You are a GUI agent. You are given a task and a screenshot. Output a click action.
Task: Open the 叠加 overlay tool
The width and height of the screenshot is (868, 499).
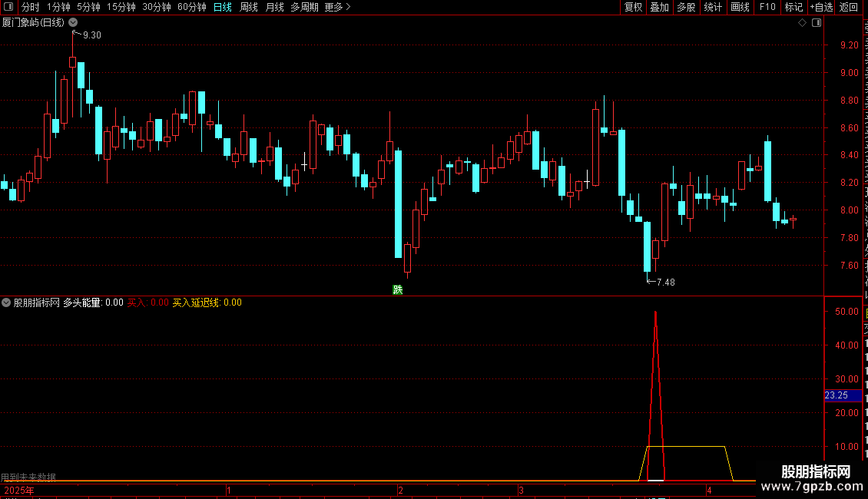[659, 7]
